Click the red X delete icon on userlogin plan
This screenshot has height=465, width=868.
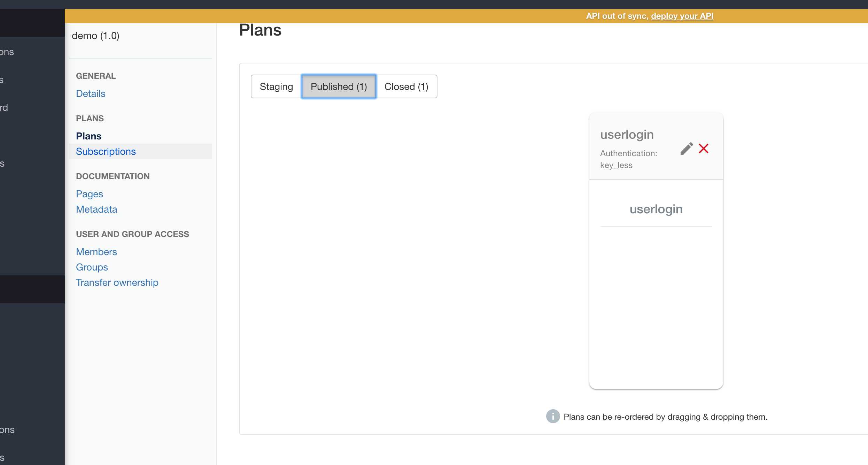[x=703, y=148]
